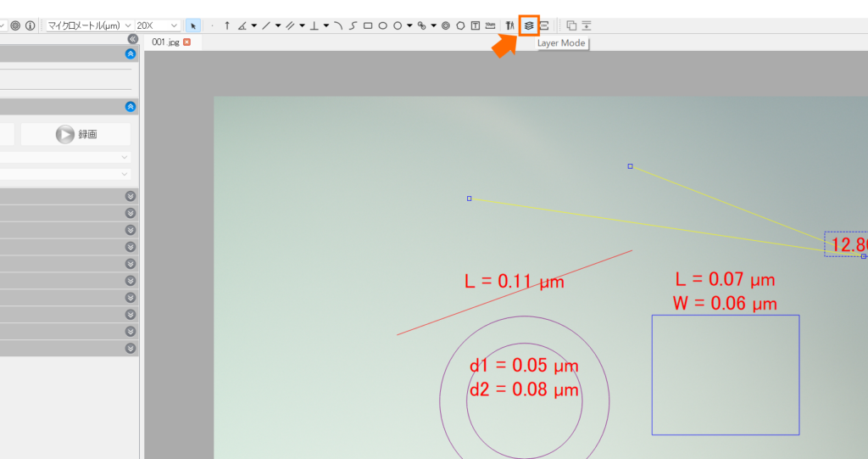Close the 001.jpg tab

(x=187, y=42)
